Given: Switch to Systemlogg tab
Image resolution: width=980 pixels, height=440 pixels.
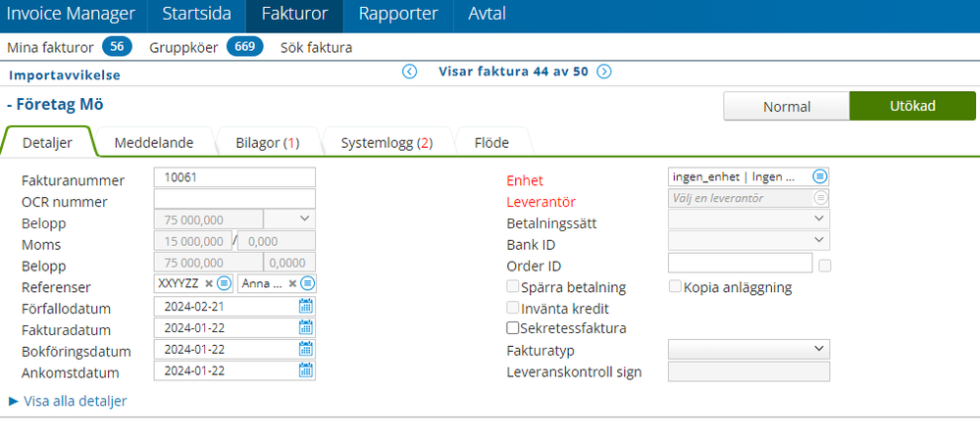Looking at the screenshot, I should 387,143.
